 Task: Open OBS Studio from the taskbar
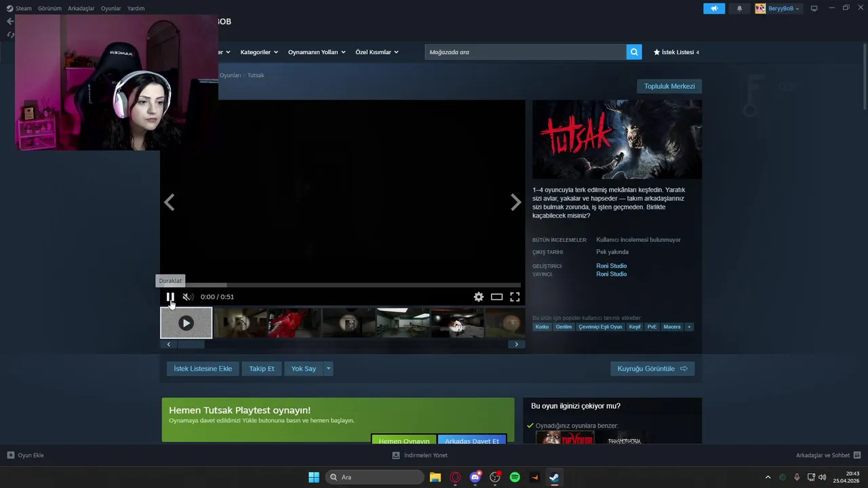(495, 477)
